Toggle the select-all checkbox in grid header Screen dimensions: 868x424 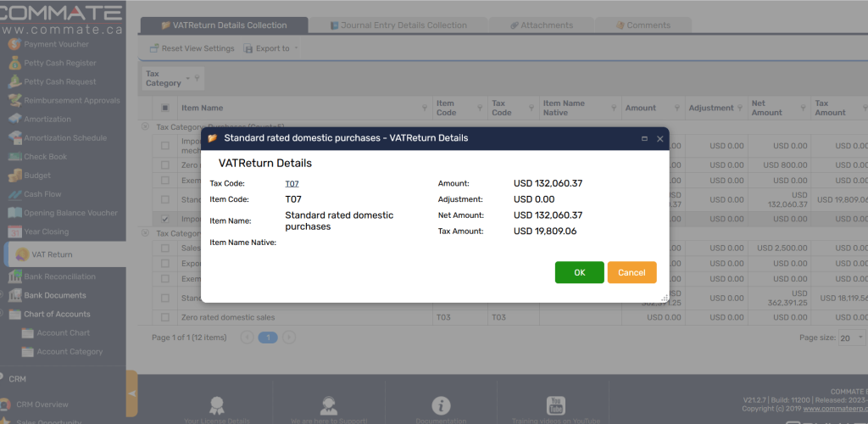tap(164, 108)
